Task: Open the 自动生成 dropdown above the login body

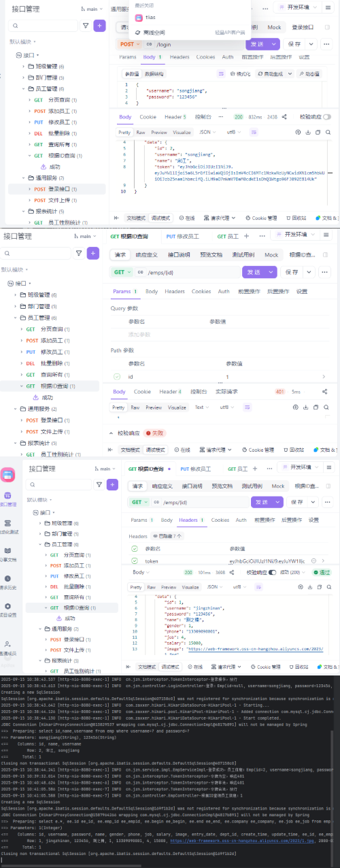Action: point(275,73)
